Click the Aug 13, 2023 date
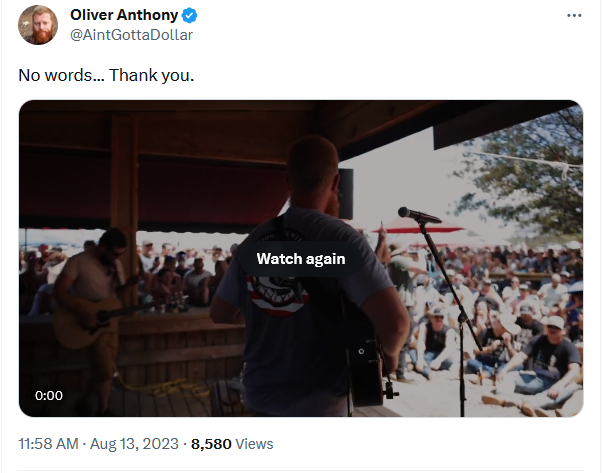The image size is (602, 473). pyautogui.click(x=134, y=444)
